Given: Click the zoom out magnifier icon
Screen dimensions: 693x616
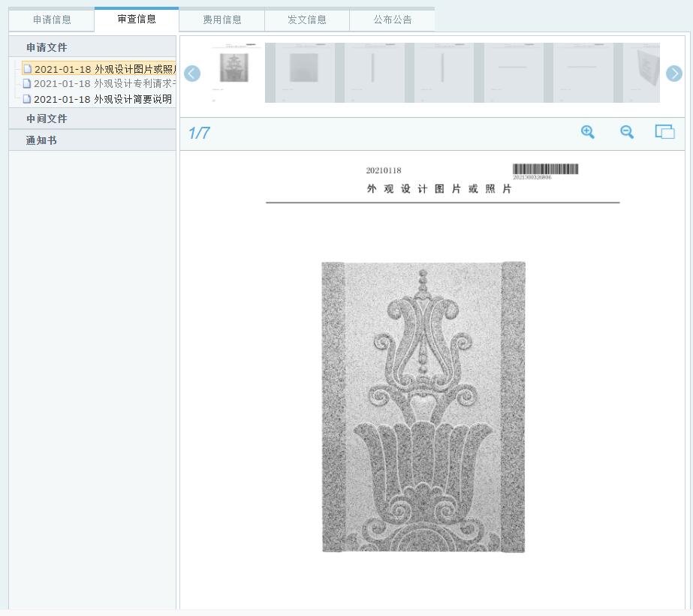Looking at the screenshot, I should tap(627, 132).
